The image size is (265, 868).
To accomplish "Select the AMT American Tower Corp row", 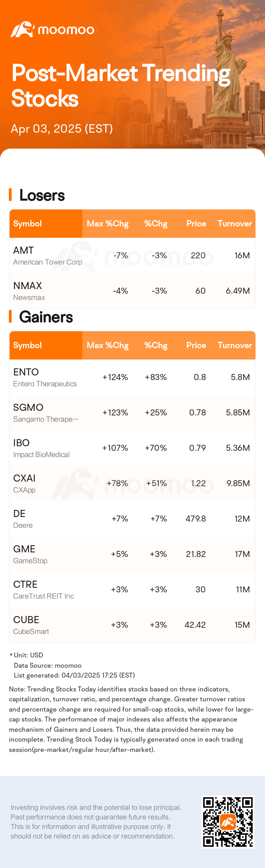I will coord(132,255).
